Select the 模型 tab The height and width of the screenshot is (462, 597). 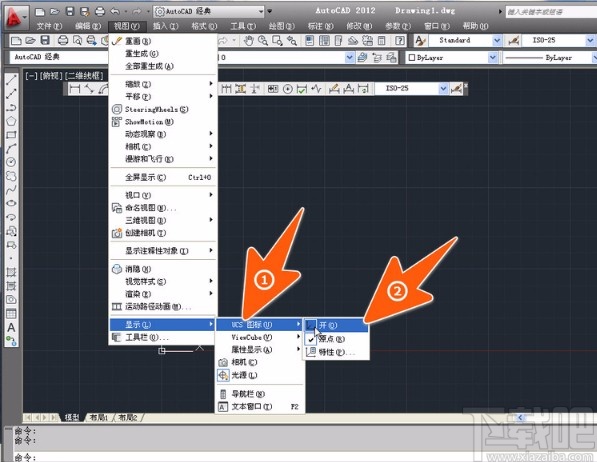coord(72,418)
